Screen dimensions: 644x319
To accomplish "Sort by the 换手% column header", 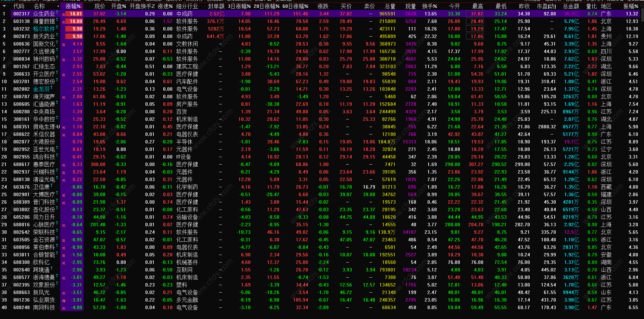I will (429, 6).
